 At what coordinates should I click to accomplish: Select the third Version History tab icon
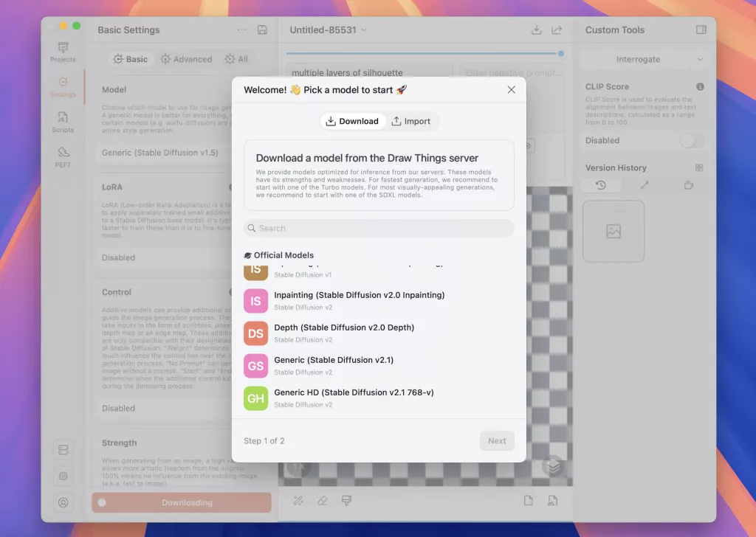pos(689,185)
